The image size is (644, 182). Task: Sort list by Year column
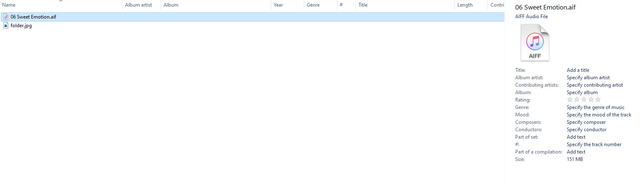point(278,5)
